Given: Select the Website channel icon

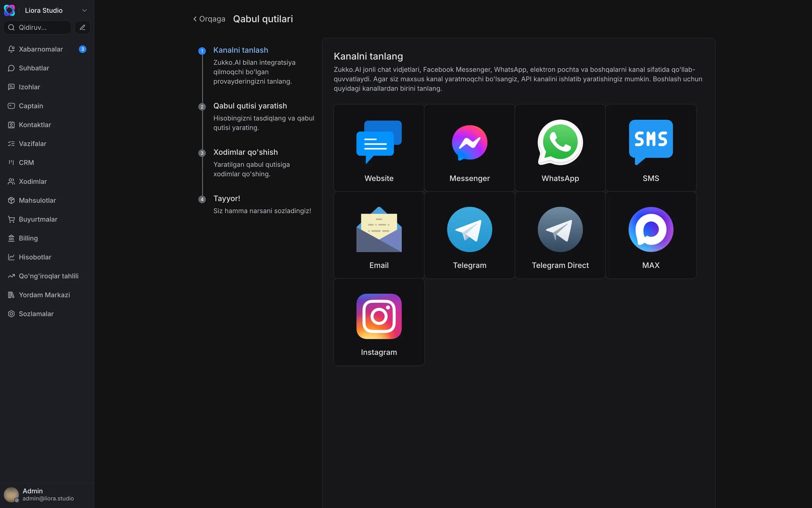Looking at the screenshot, I should (x=379, y=142).
